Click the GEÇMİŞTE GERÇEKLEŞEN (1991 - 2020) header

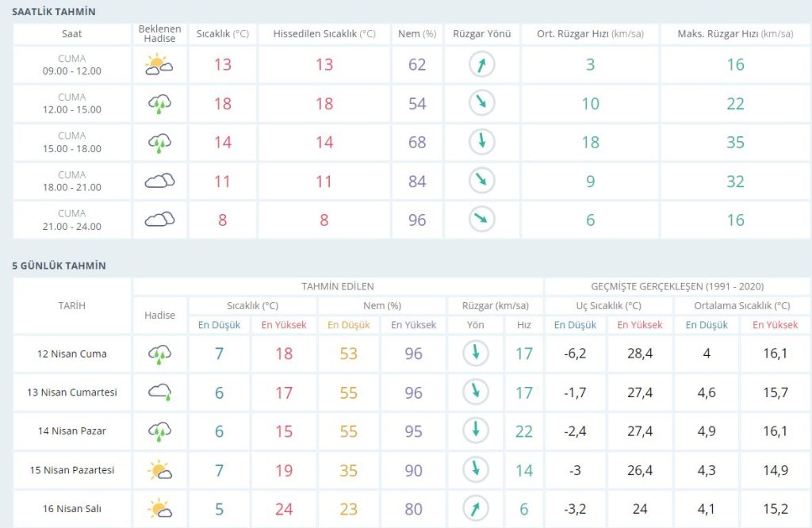tap(677, 286)
